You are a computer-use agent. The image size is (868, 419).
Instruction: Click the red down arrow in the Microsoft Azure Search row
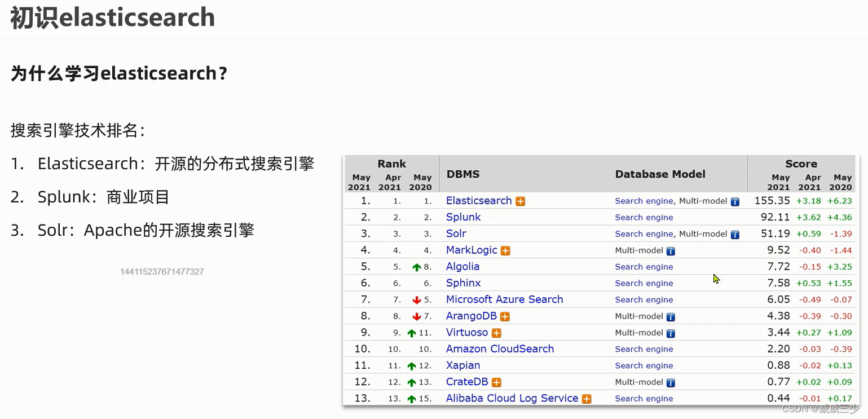[x=417, y=300]
